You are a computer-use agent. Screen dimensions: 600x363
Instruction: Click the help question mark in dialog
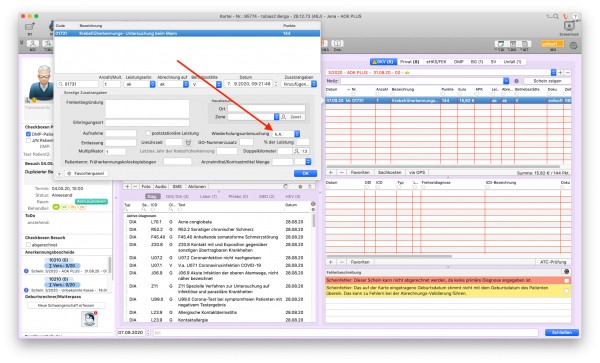pyautogui.click(x=59, y=174)
